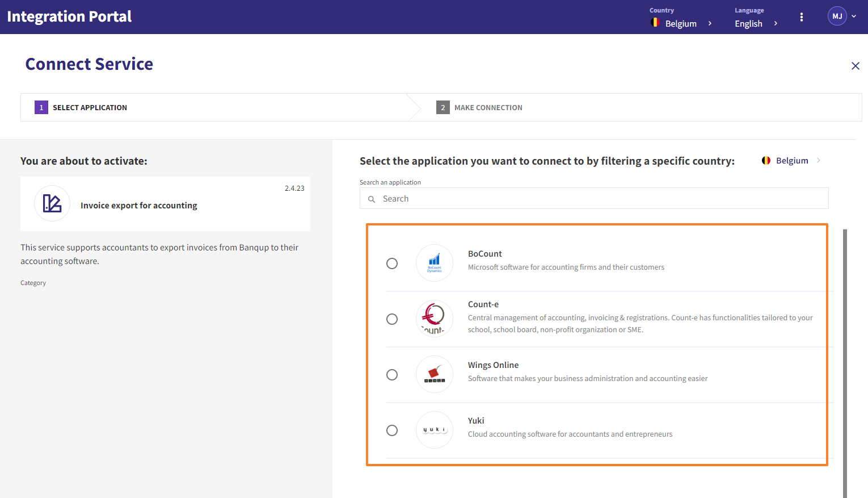The image size is (868, 498).
Task: Go to the Select Application step
Action: tap(81, 107)
